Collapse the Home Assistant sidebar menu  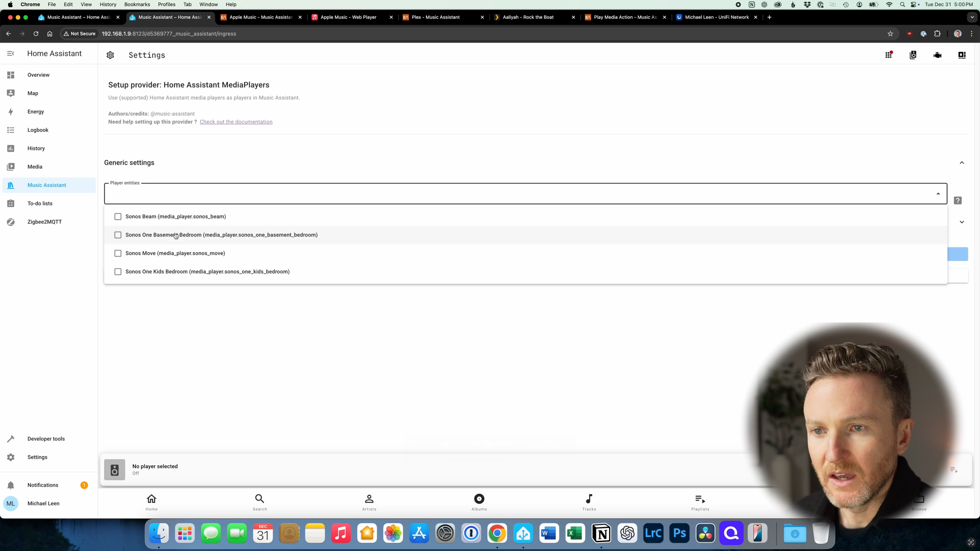(11, 53)
